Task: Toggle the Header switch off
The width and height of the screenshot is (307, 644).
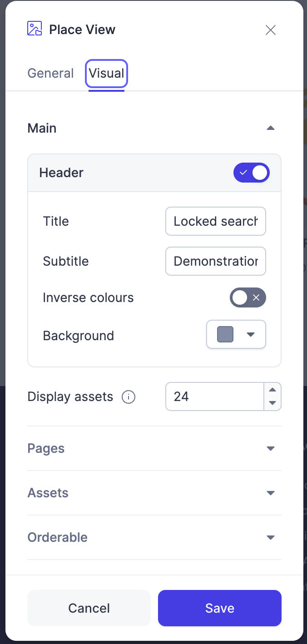Action: click(x=252, y=173)
